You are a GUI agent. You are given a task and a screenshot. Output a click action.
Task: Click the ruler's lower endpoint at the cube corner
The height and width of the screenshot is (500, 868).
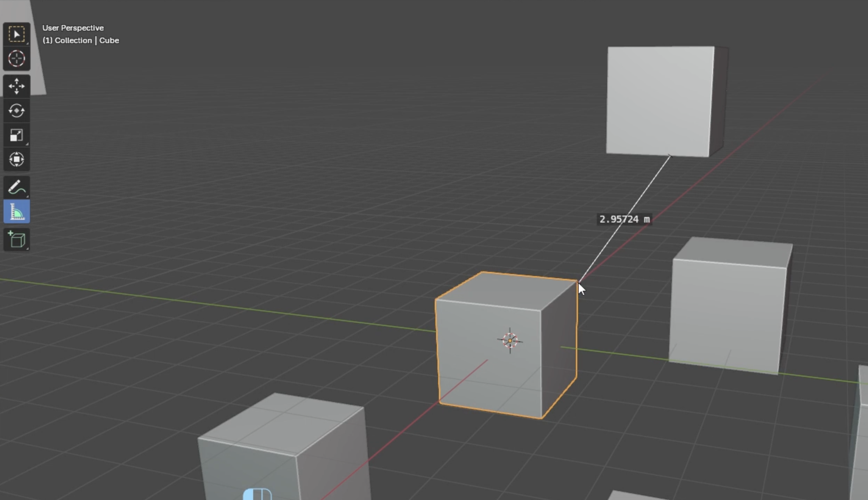tap(578, 282)
